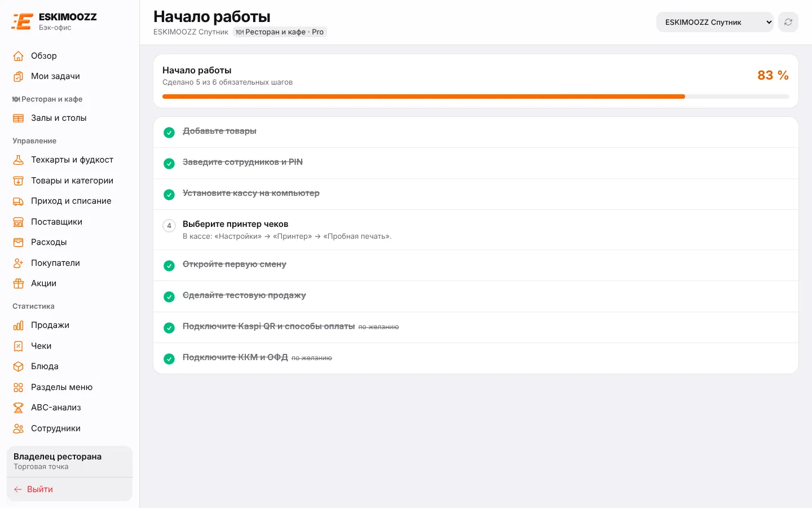The height and width of the screenshot is (508, 812).
Task: Click checkmark for Подключите Kaspi QR step
Action: point(169,328)
